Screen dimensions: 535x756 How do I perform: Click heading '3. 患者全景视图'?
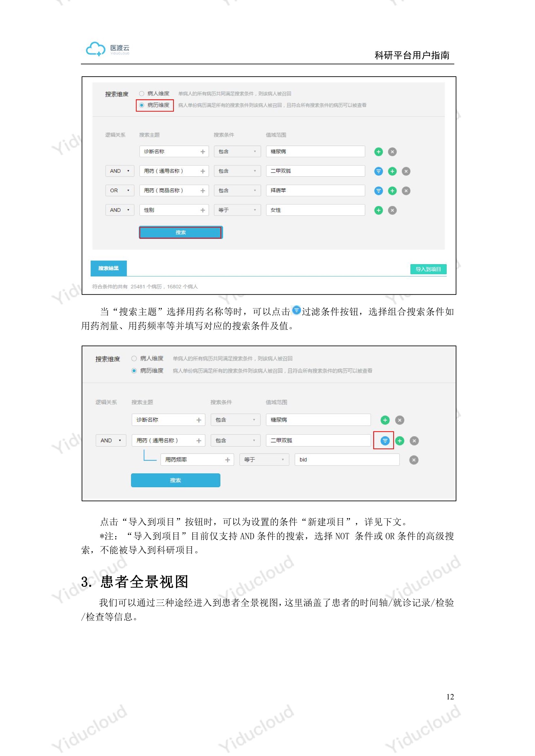[135, 582]
